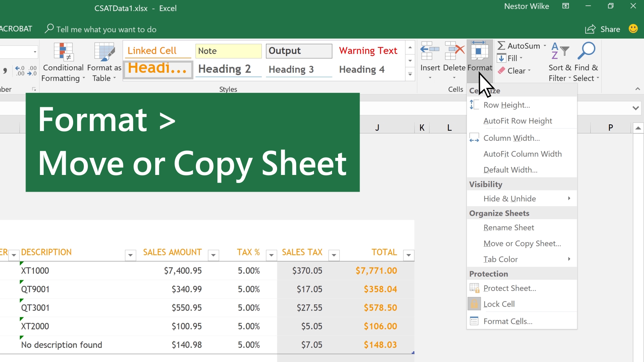Enable AutoFit Row Height option
This screenshot has width=644, height=362.
(518, 121)
